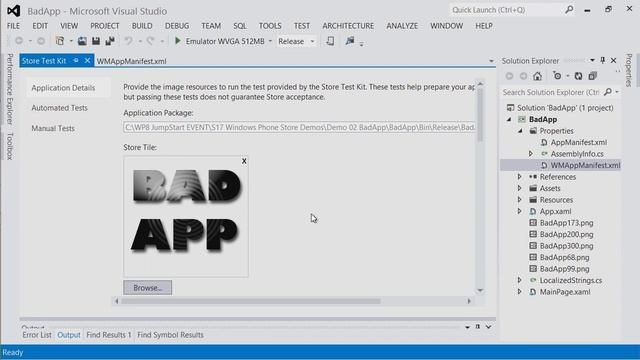Click the Redo toolbar icon
This screenshot has height=360, width=640.
click(x=151, y=41)
